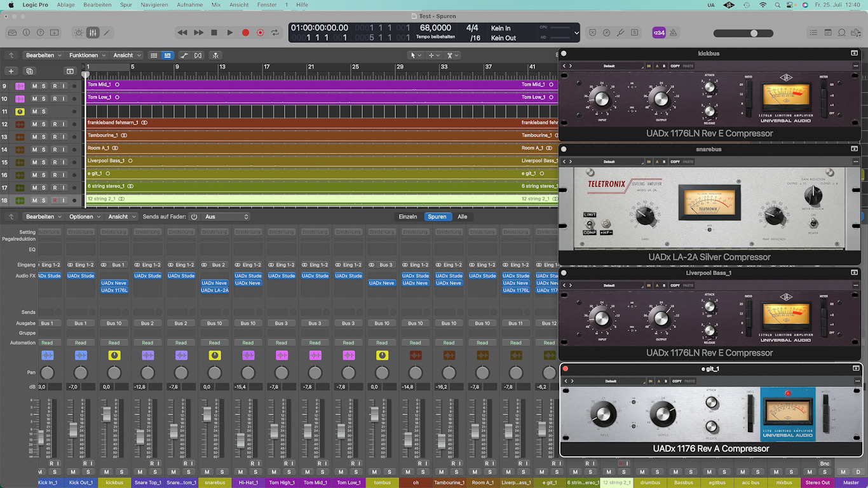This screenshot has height=488, width=868.
Task: Duplicate track with the duplicate button
Action: (x=29, y=71)
